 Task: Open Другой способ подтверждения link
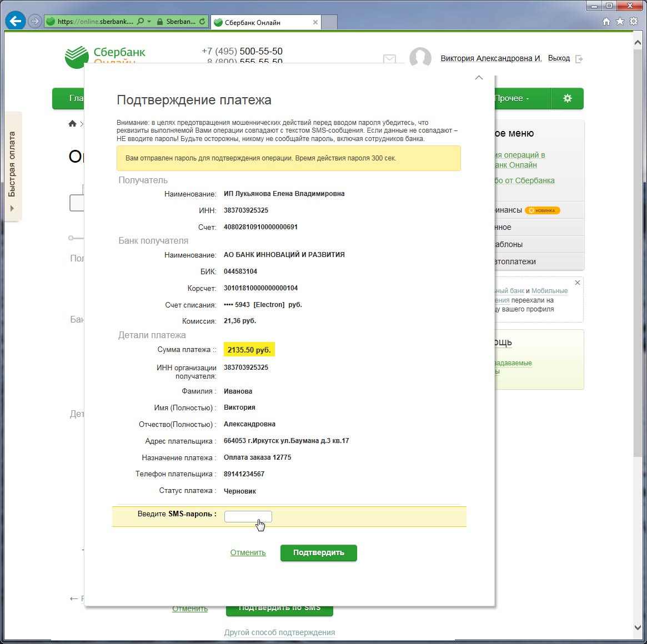(279, 632)
